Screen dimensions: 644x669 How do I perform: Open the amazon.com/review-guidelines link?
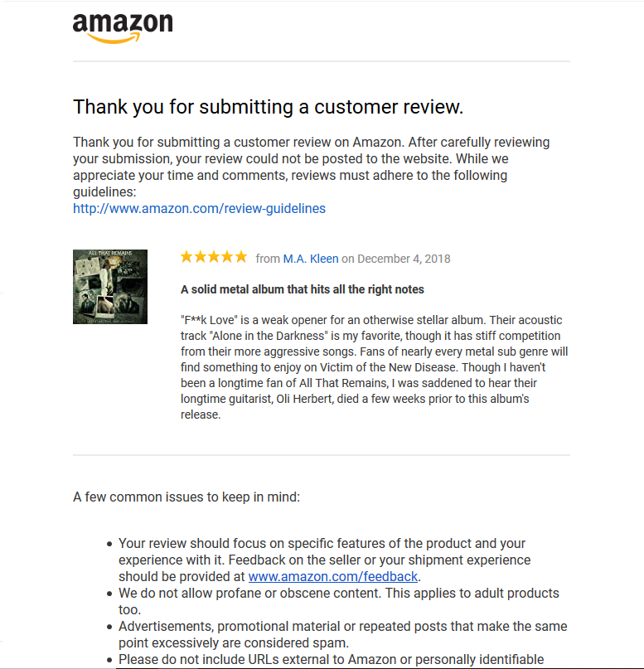(199, 209)
